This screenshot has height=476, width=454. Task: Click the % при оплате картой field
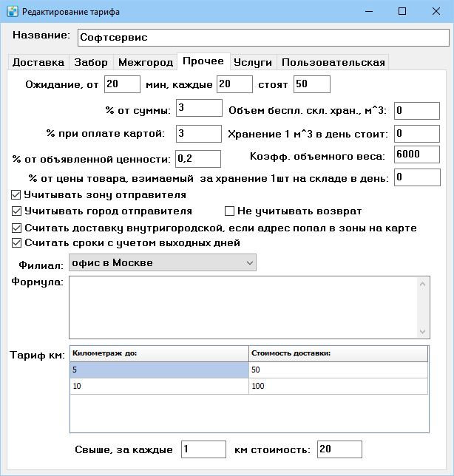pyautogui.click(x=199, y=134)
